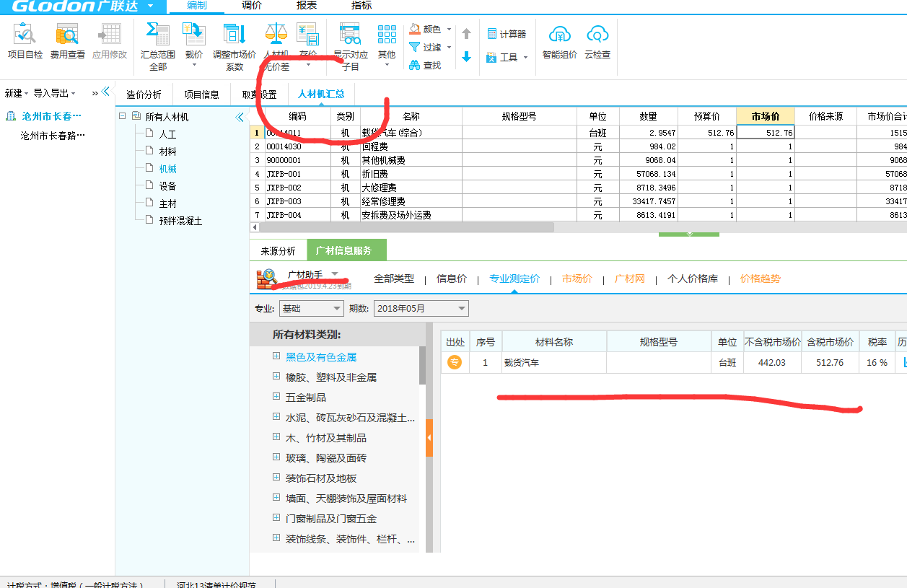Viewport: 907px width, 588px height.
Task: Open the 过滤 dropdown arrow
Action: click(x=449, y=48)
